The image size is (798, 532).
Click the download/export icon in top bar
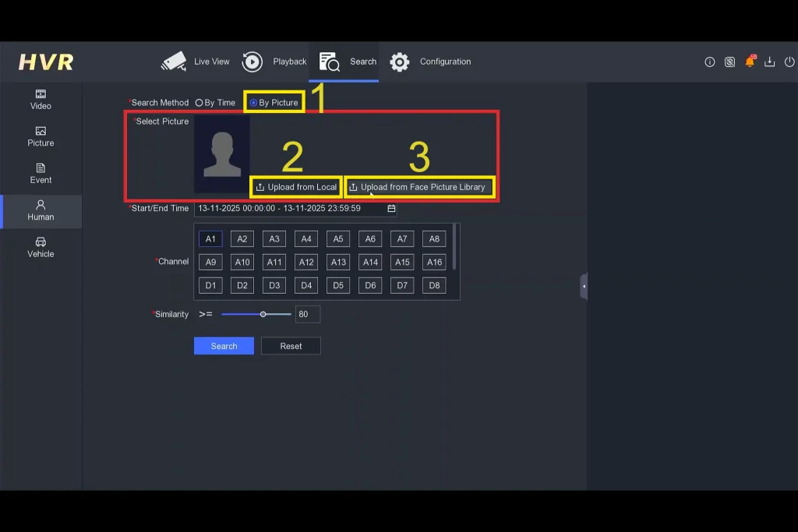769,62
